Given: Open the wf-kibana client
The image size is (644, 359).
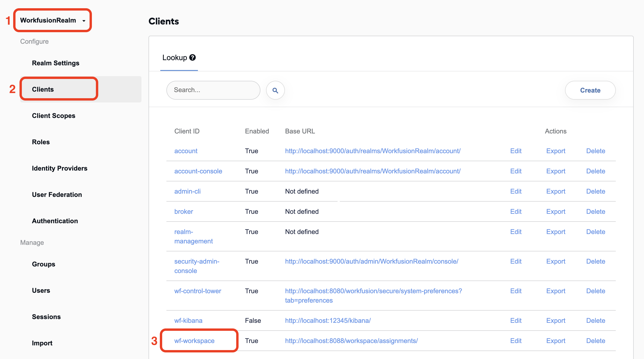Looking at the screenshot, I should [188, 320].
